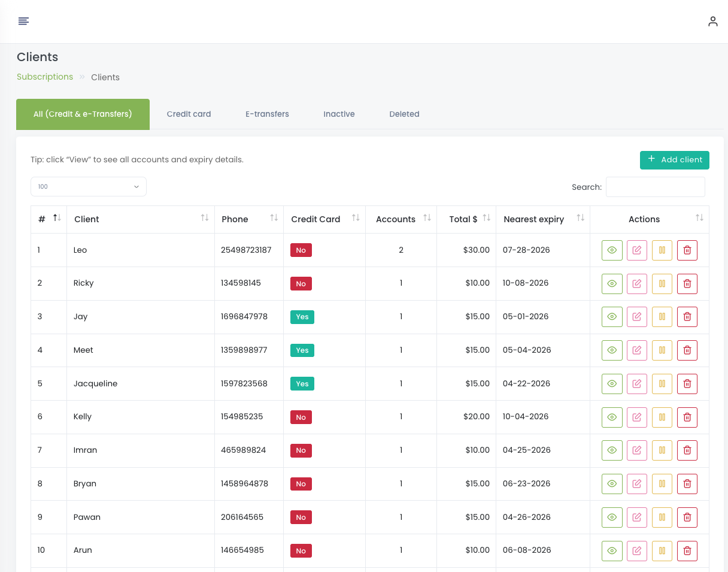Click the Add client button
Viewport: 728px width, 572px height.
(x=674, y=160)
